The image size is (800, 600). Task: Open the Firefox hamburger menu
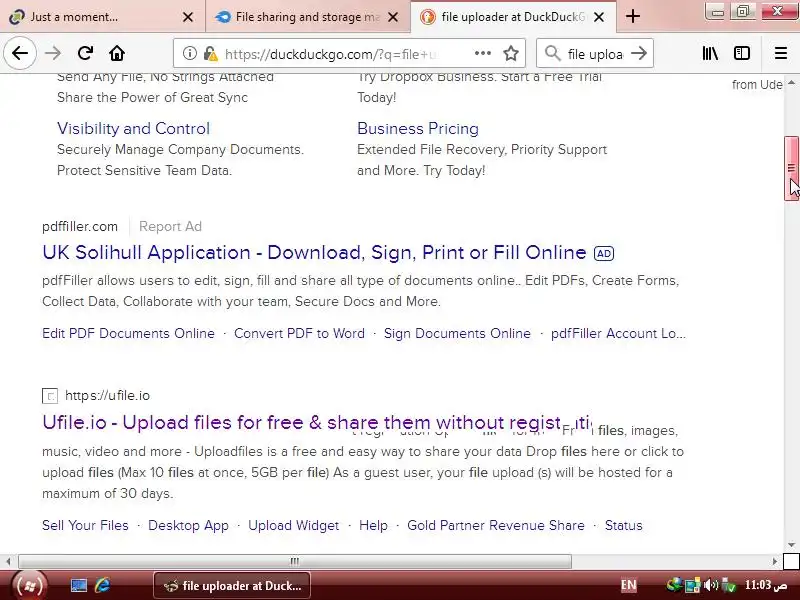point(781,53)
